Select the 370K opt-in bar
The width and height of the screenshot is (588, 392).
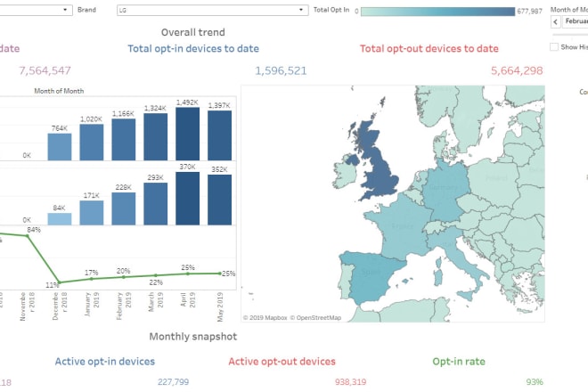[187, 199]
